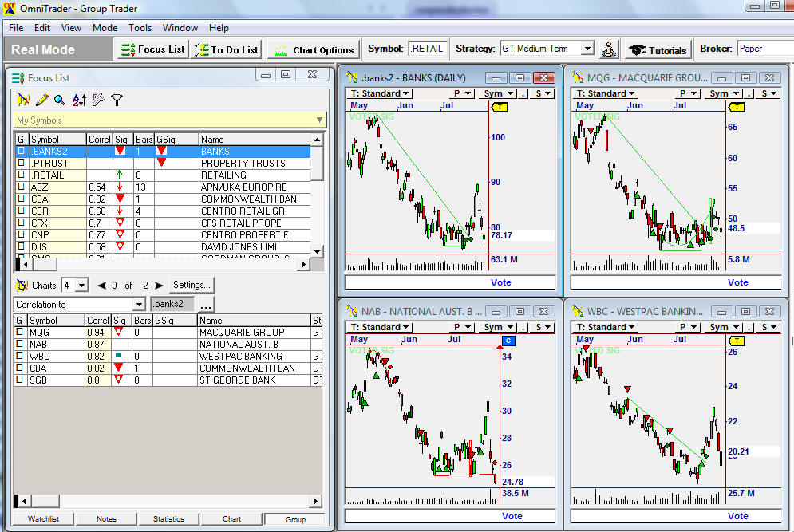
Task: Check the G box in the AEZ row
Action: (21, 187)
